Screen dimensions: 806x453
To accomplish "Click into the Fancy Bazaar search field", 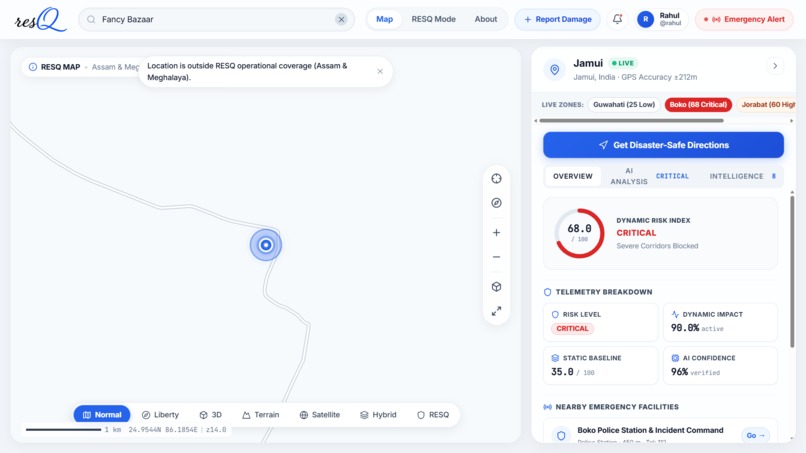I will tap(216, 20).
